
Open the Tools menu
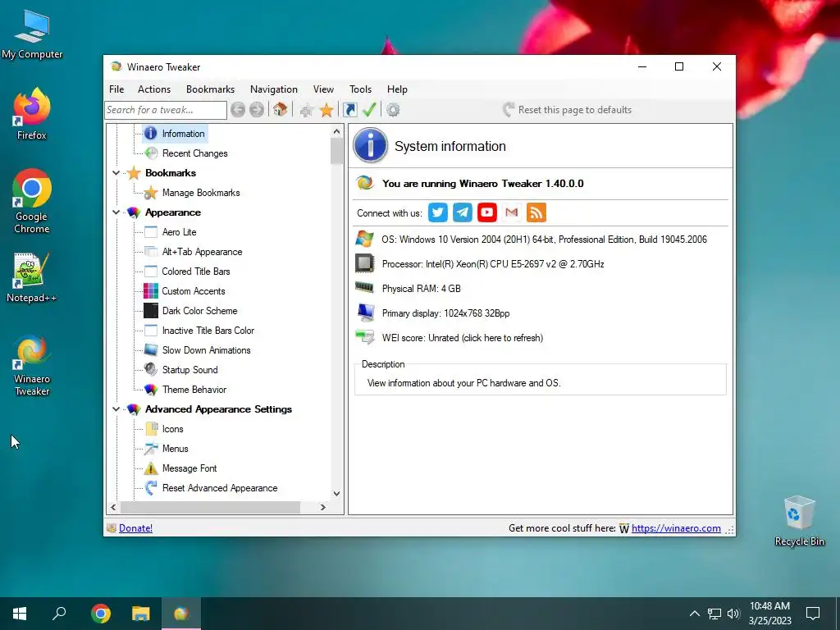tap(360, 89)
